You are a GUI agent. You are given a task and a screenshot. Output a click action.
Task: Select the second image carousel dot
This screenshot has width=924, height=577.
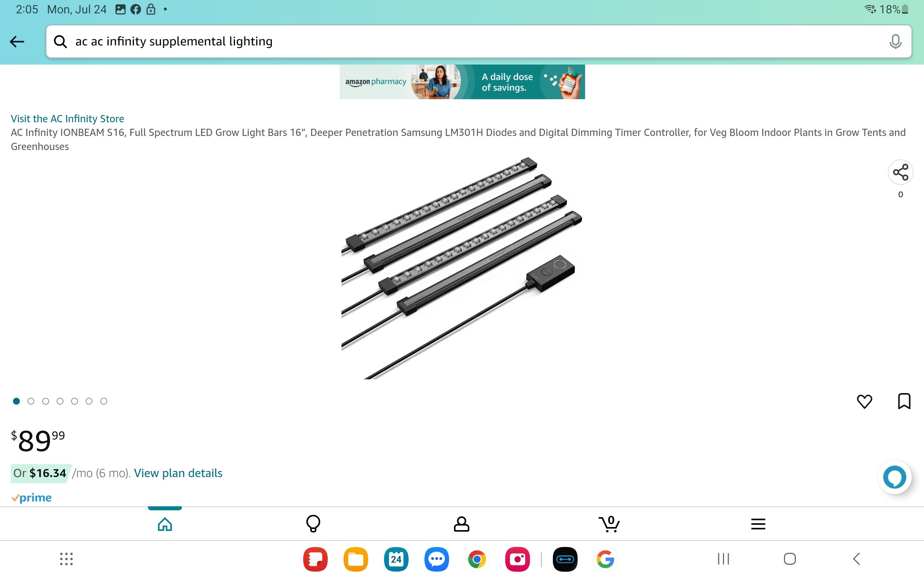pos(31,401)
